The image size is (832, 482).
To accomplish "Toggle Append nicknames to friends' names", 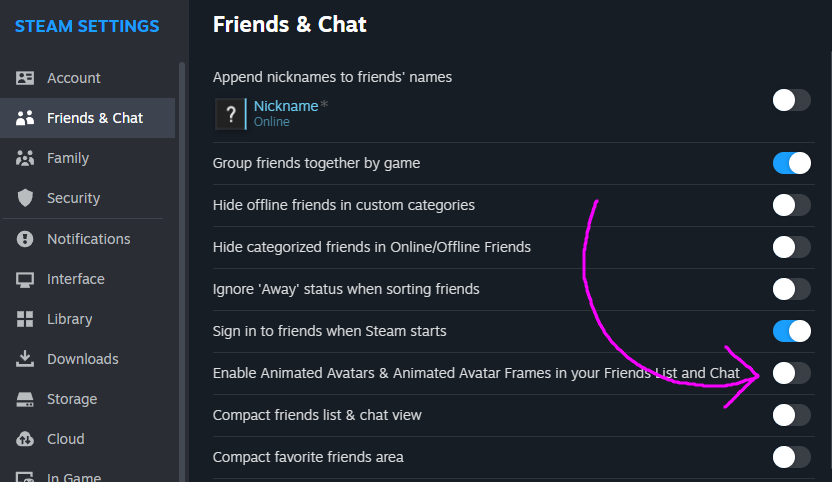I will coord(791,99).
